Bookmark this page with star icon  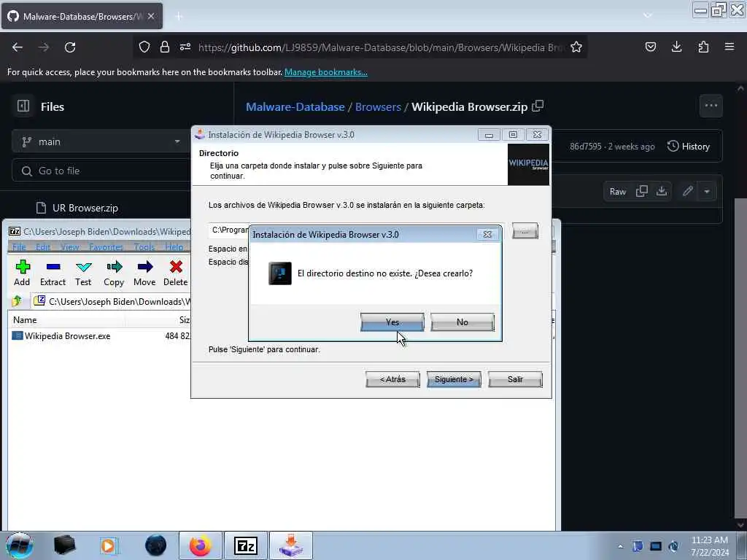tap(576, 47)
